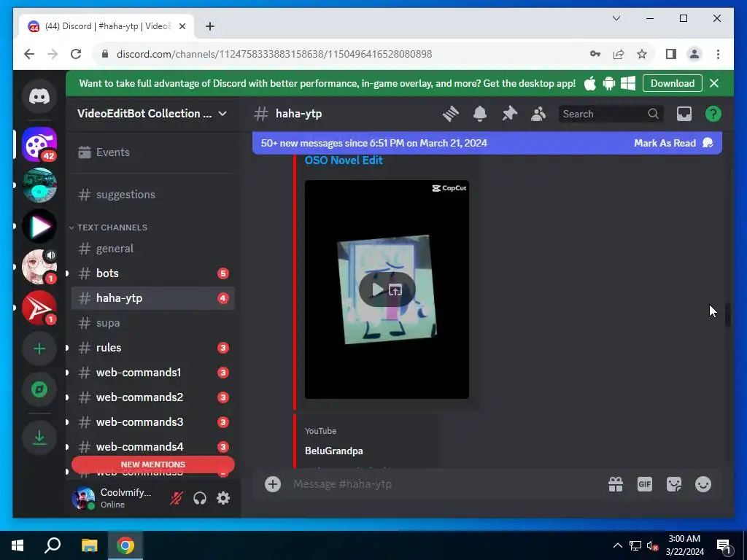
Task: Open Chrome three-dot menu
Action: [718, 54]
